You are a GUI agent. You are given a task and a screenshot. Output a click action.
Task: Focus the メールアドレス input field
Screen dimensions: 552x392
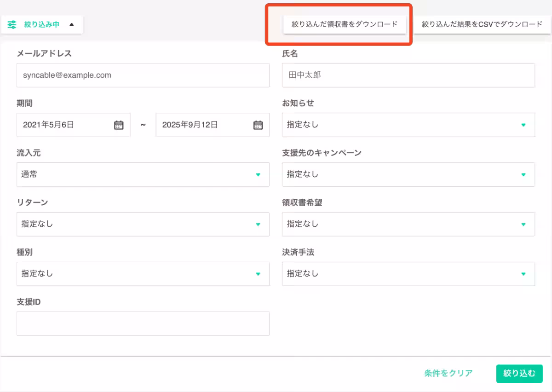pyautogui.click(x=143, y=75)
